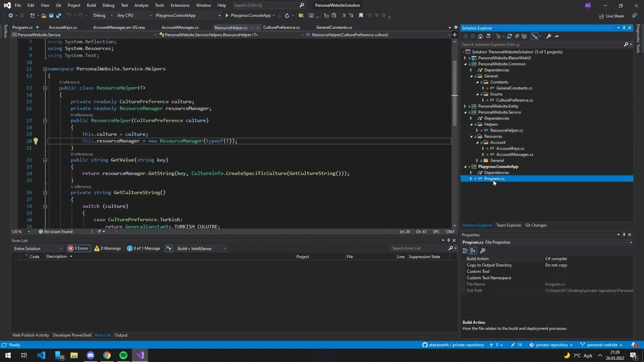Image resolution: width=644 pixels, height=362 pixels.
Task: Click the Undo icon in toolbar
Action: [69, 16]
